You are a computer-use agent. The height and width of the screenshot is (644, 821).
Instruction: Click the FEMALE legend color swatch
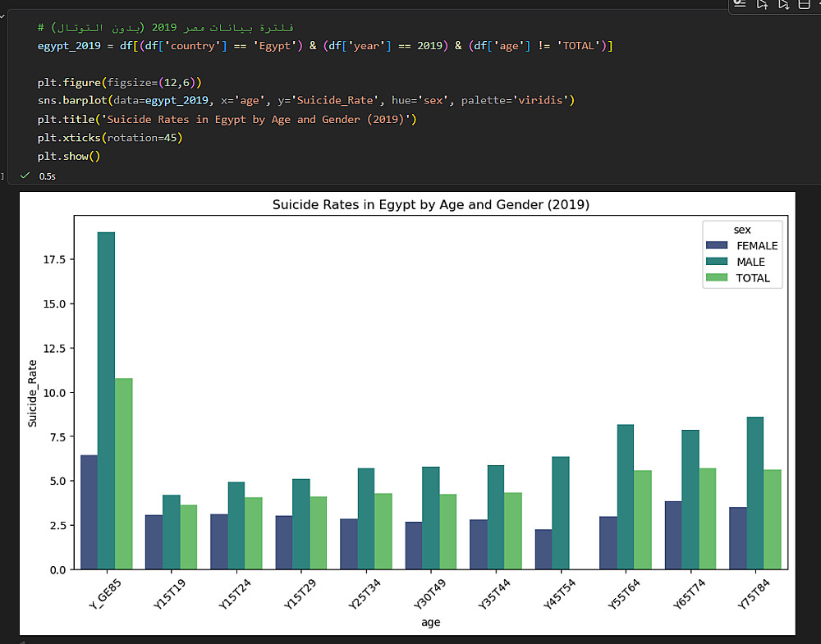(x=718, y=245)
